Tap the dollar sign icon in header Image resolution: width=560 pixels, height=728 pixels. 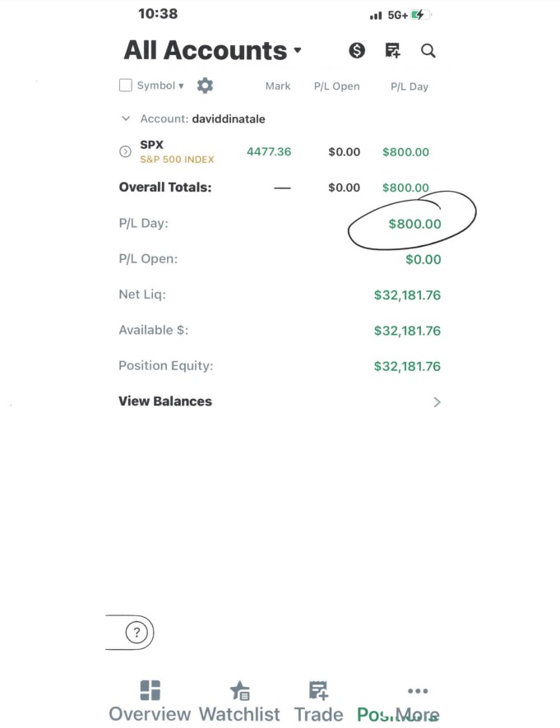[x=357, y=50]
